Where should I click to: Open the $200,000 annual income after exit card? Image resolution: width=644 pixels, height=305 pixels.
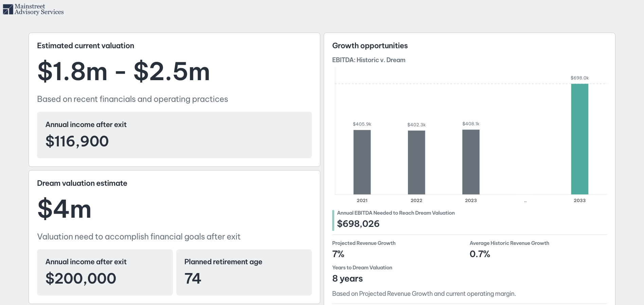105,272
